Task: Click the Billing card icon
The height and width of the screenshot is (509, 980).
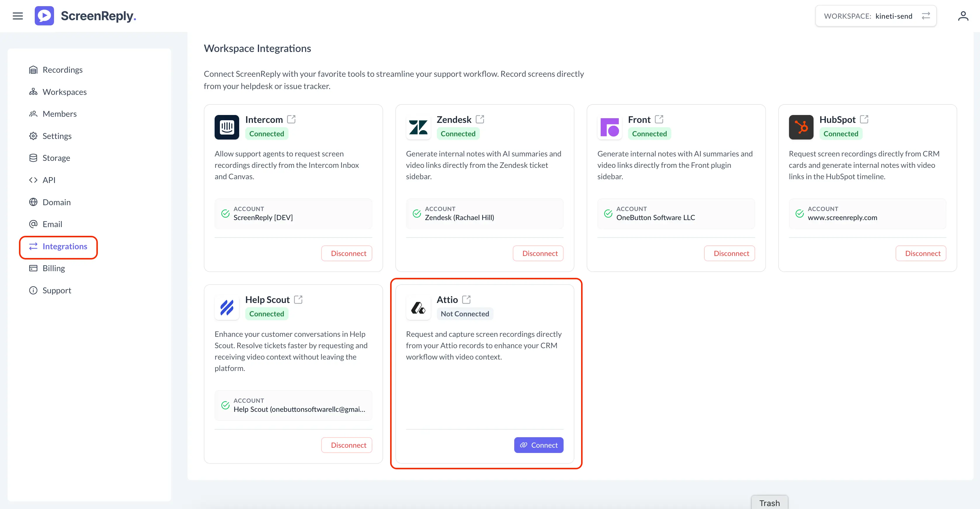Action: [x=34, y=269]
